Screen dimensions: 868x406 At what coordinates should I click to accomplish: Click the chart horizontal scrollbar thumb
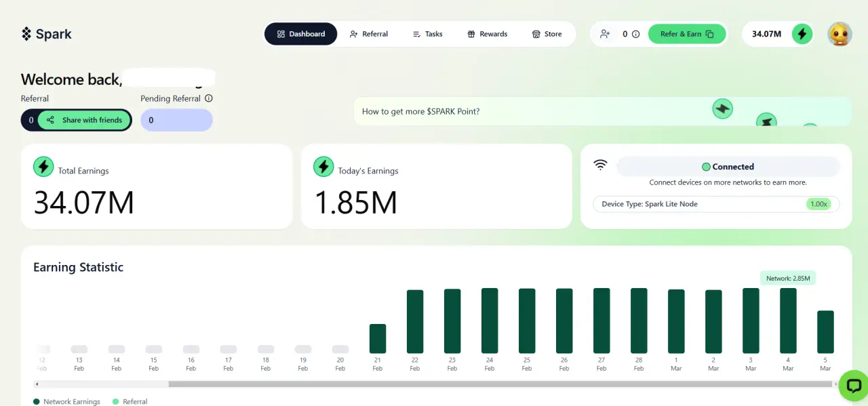pyautogui.click(x=500, y=384)
